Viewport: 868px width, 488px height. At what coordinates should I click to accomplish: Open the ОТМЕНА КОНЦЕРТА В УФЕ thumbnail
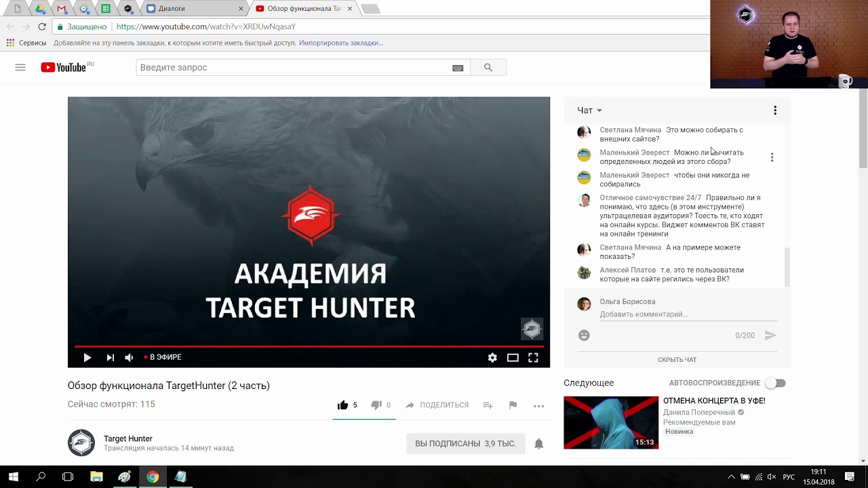pyautogui.click(x=611, y=422)
